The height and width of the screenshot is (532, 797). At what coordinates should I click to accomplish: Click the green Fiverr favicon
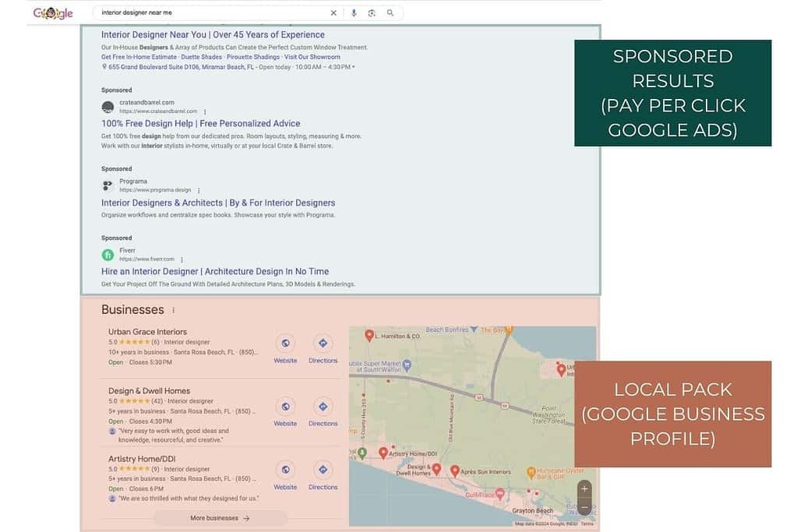(108, 255)
